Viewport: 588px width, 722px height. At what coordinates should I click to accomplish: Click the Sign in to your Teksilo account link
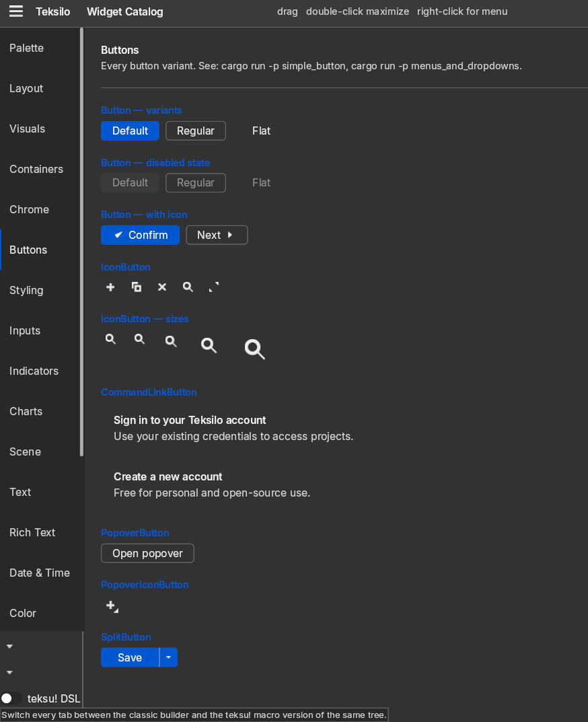click(x=234, y=428)
